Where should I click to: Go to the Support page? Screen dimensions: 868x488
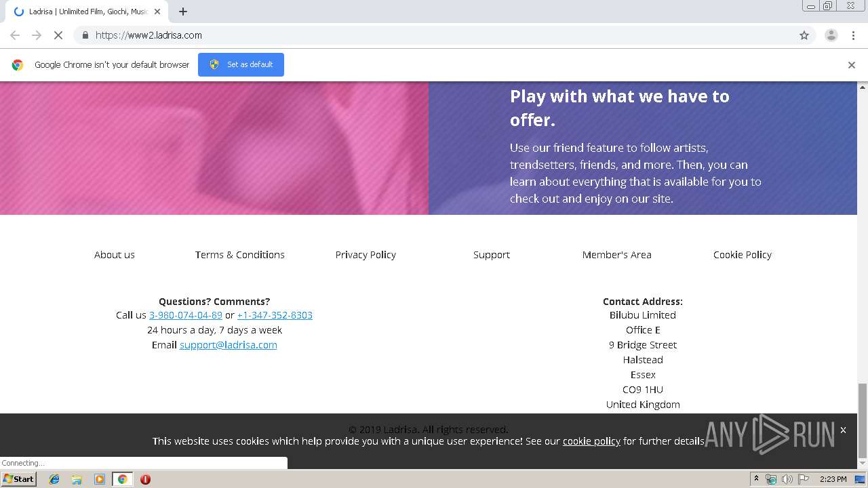pos(492,255)
